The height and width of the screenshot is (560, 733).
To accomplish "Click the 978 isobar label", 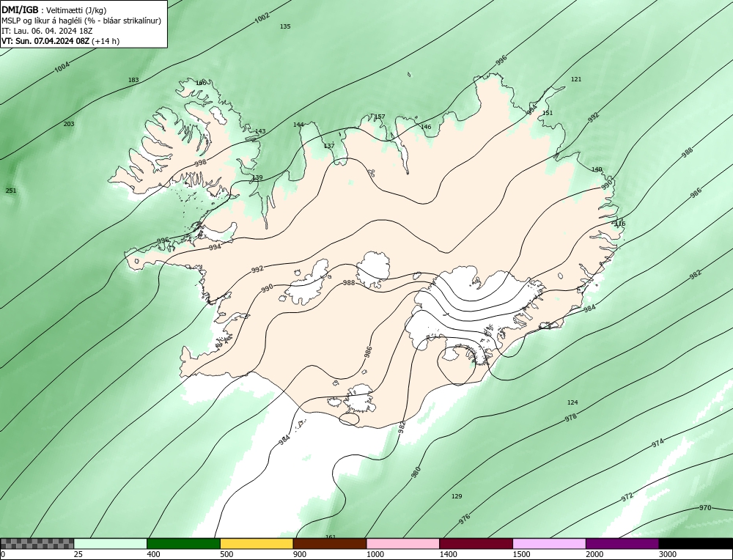I will click(570, 417).
